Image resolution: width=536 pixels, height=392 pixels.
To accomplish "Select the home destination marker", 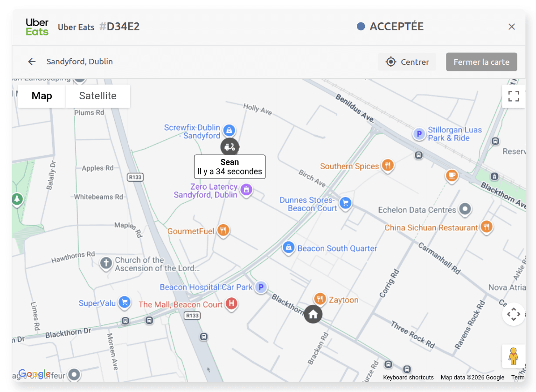I will click(x=313, y=314).
